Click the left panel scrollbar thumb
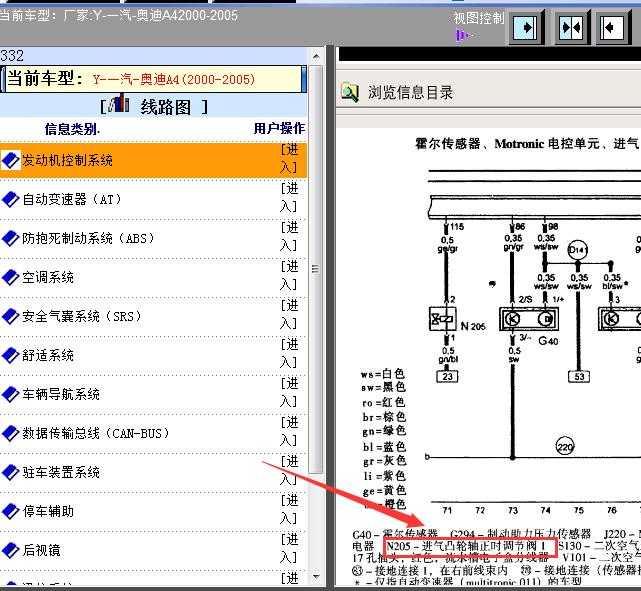 [x=316, y=269]
